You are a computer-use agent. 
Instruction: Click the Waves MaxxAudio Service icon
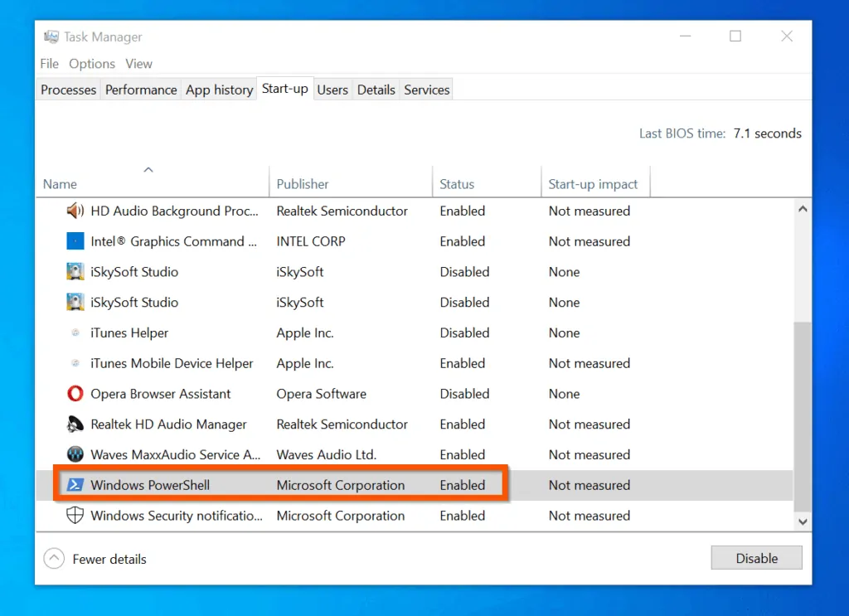[75, 454]
